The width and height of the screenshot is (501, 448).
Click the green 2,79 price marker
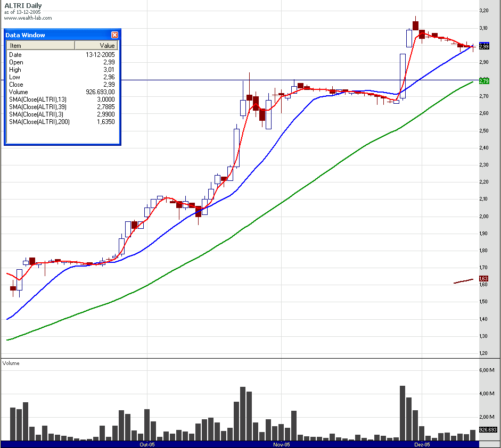(x=484, y=81)
